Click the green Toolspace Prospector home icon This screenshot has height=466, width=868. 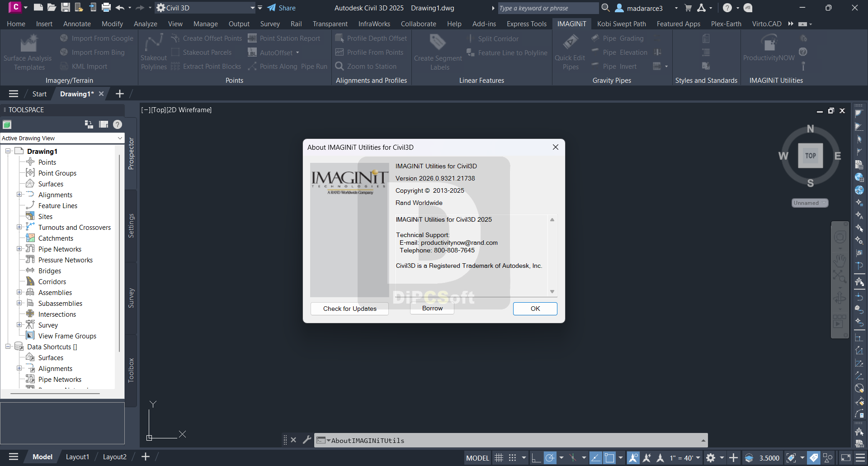tap(7, 124)
